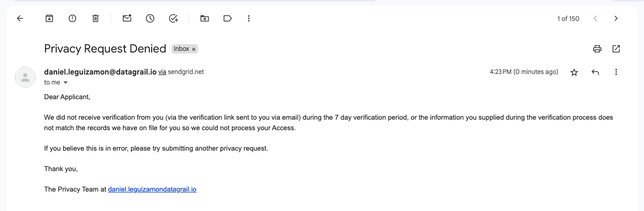Go to the next (older) email
644x211 pixels.
coord(616,18)
